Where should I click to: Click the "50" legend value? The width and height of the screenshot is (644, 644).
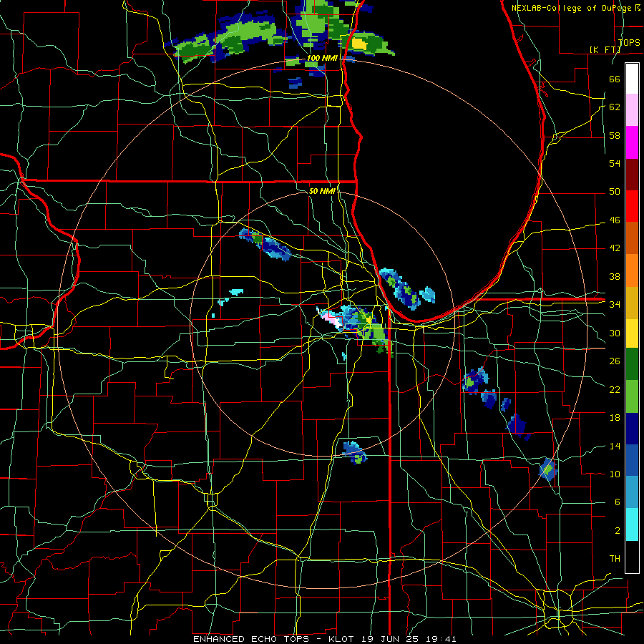pyautogui.click(x=615, y=192)
